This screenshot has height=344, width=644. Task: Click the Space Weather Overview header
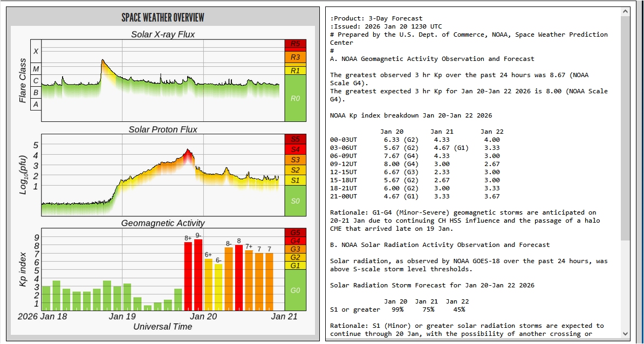coord(162,18)
